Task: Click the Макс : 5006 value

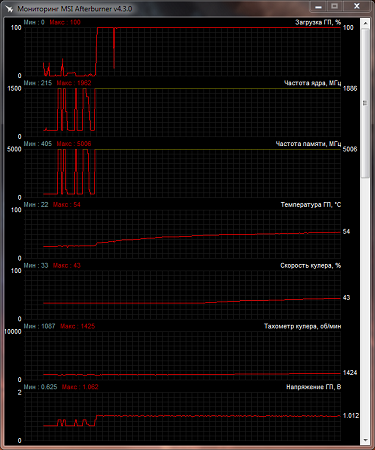Action: (74, 144)
